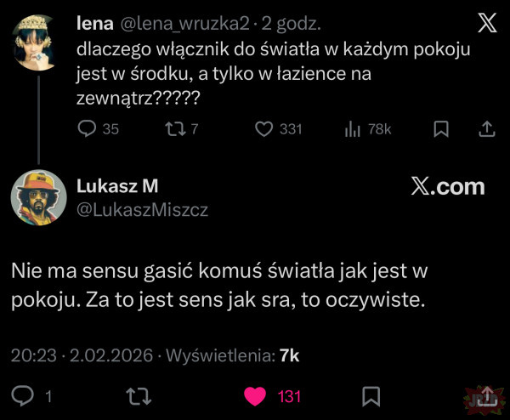The image size is (510, 420).
Task: Open Lukasz M's avatar
Action: pos(38,198)
